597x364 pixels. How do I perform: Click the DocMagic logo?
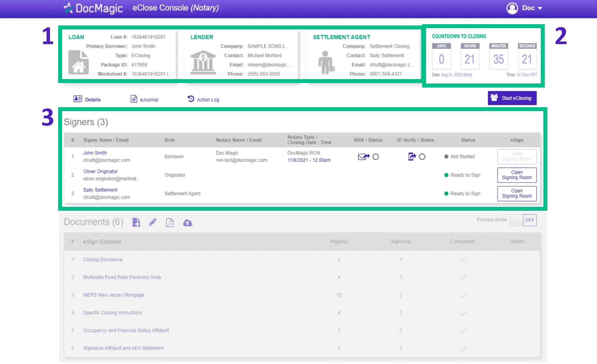pos(93,8)
